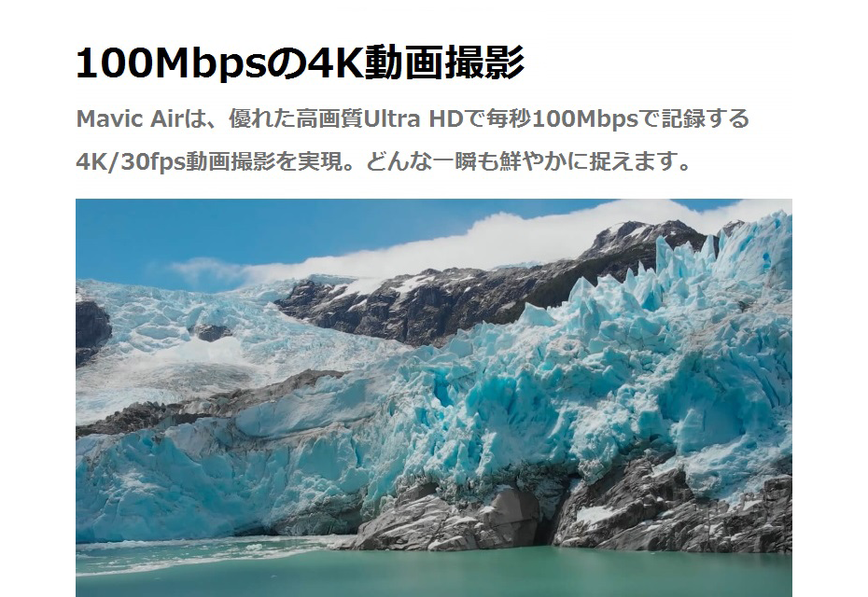Click the heading 100Mbpsの4K動画撮影

coord(300,63)
